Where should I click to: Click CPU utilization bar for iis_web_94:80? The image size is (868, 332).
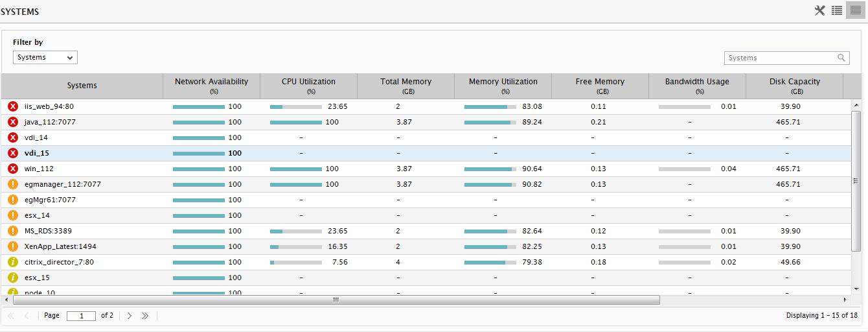296,106
